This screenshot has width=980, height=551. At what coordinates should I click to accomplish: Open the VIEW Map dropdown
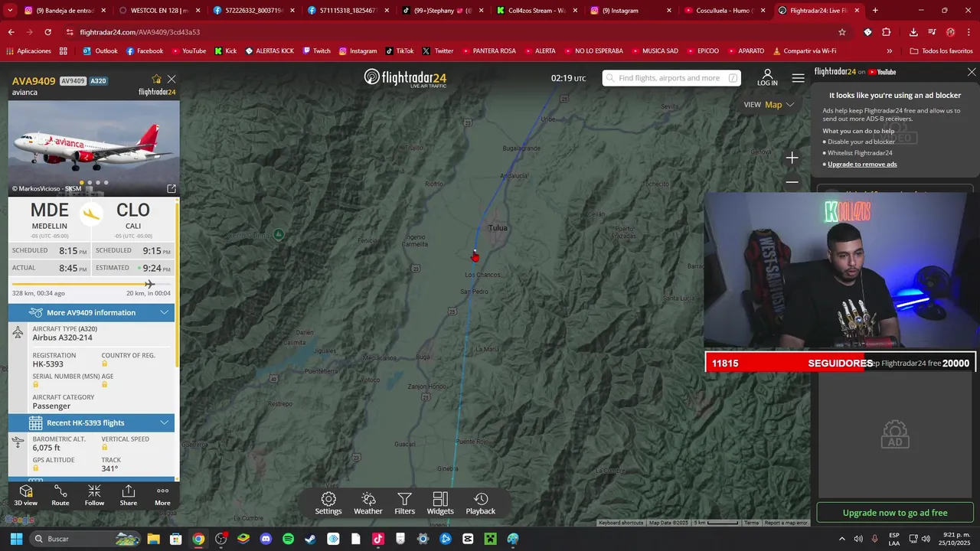769,105
